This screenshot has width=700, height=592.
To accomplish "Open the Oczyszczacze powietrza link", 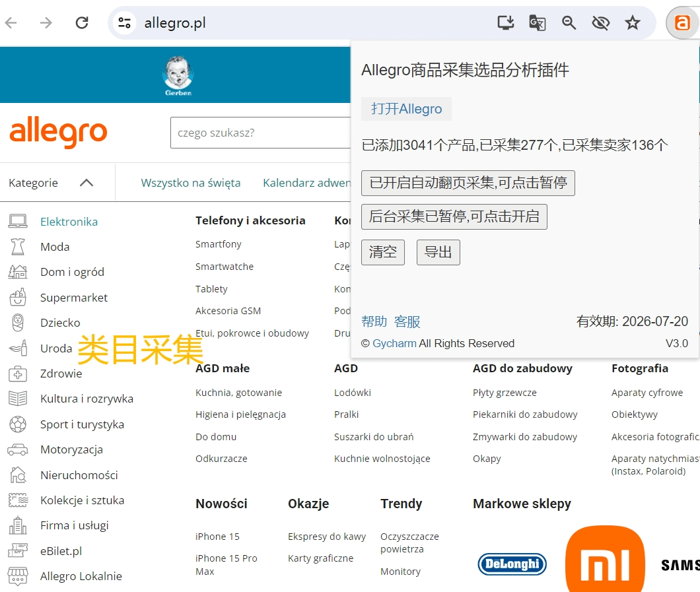I will click(410, 543).
